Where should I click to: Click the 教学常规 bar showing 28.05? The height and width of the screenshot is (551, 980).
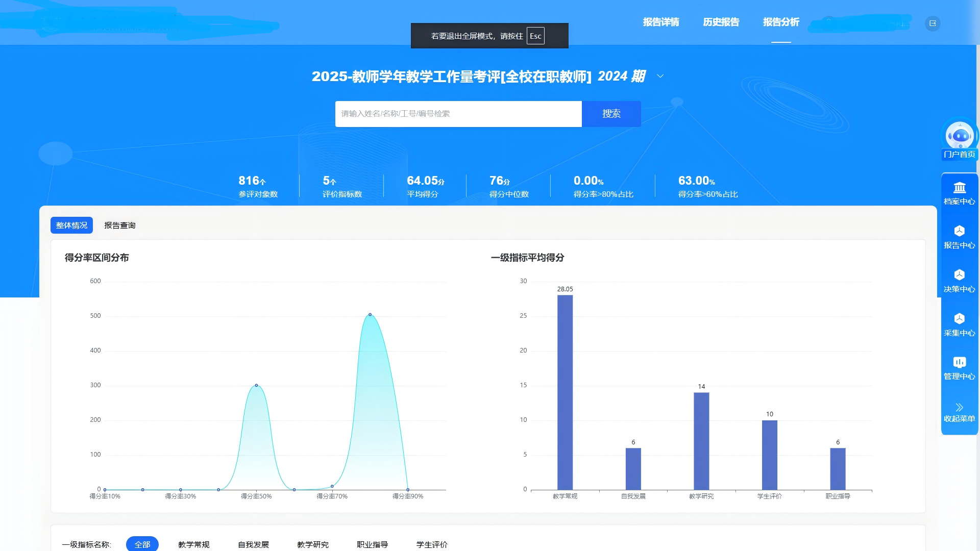click(565, 392)
